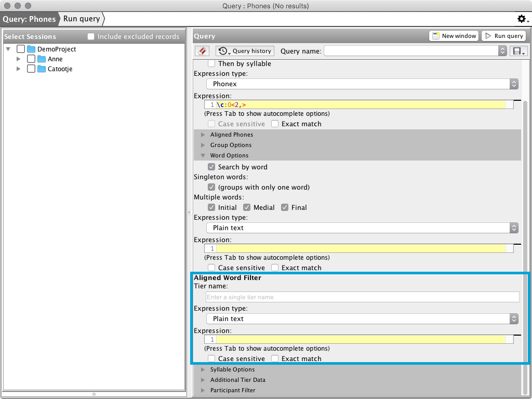Click the New window button
The width and height of the screenshot is (532, 399).
tap(454, 36)
